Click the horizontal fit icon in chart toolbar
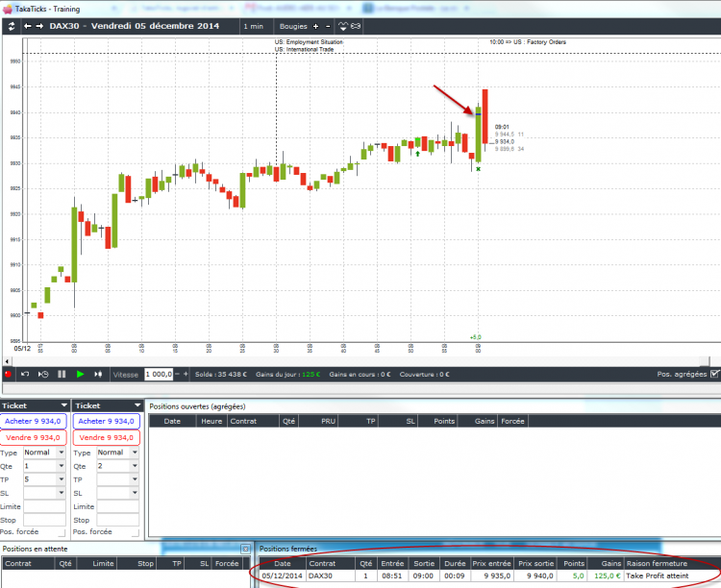 coord(356,27)
